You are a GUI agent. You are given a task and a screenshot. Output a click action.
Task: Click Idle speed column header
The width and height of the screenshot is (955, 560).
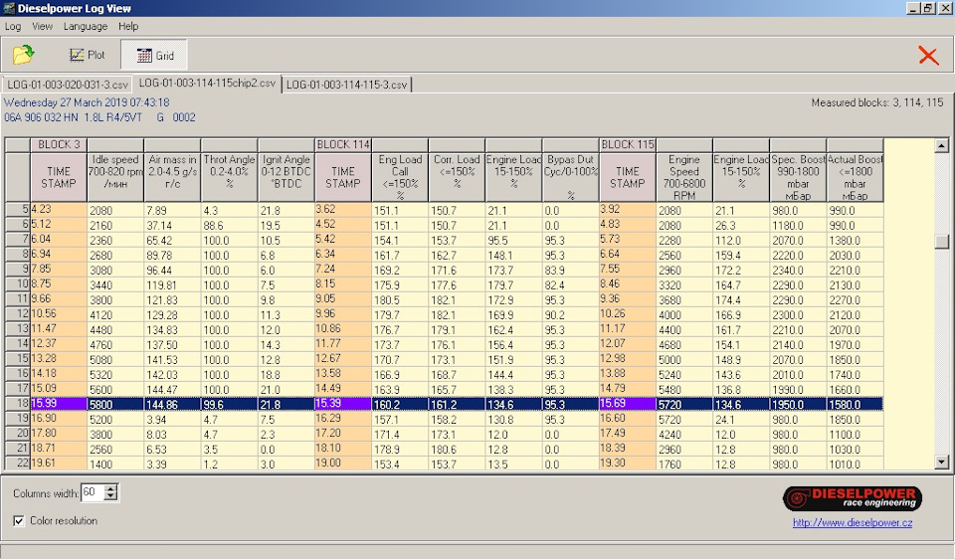[x=115, y=177]
